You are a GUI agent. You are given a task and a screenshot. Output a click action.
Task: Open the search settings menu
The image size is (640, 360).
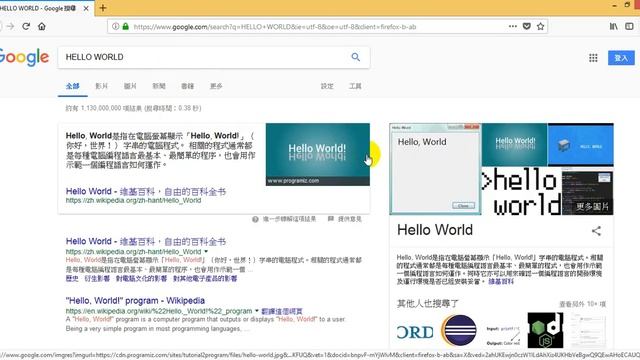[x=327, y=86]
